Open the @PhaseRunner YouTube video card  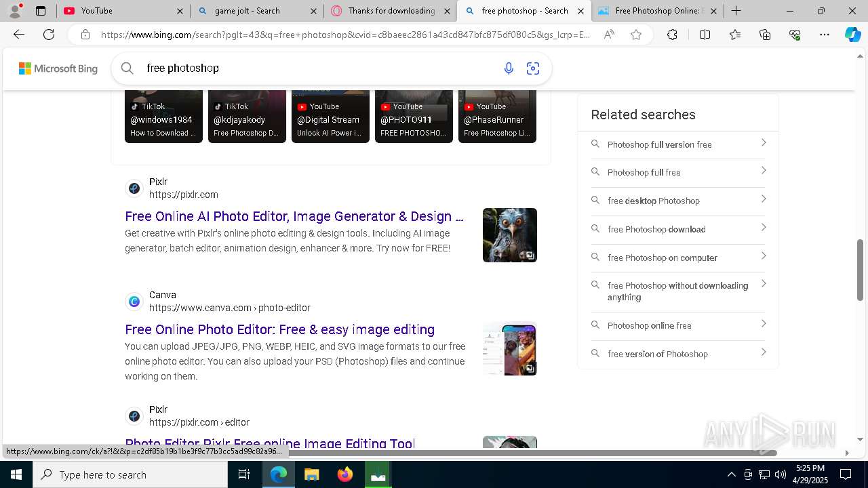point(497,116)
